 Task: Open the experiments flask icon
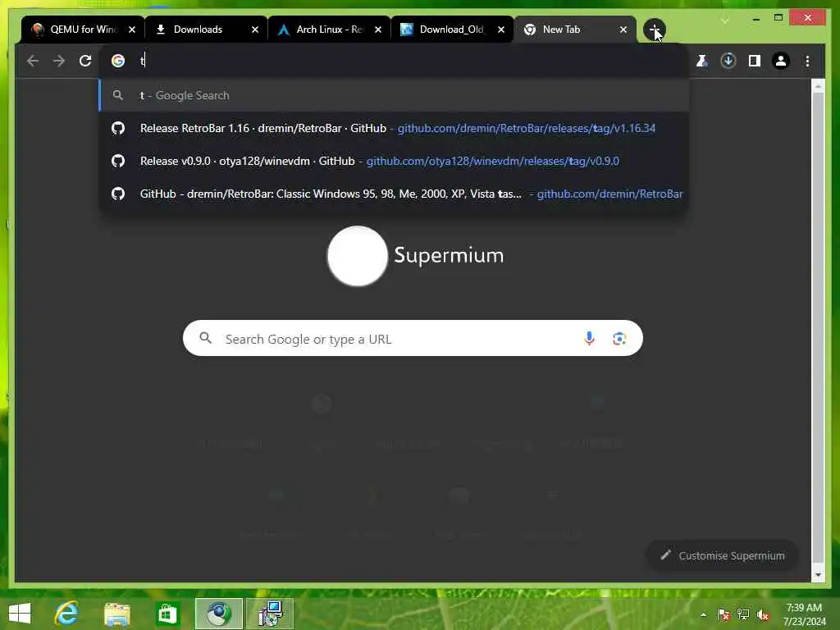point(702,61)
